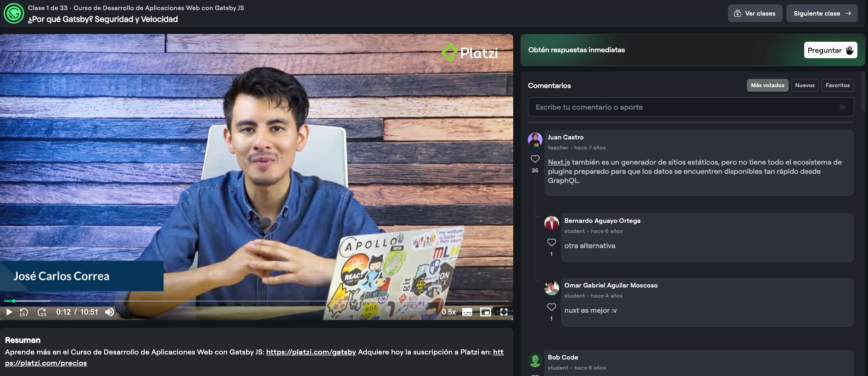This screenshot has width=868, height=376.
Task: Click the 0:12 / 10:51 time display
Action: tap(77, 312)
